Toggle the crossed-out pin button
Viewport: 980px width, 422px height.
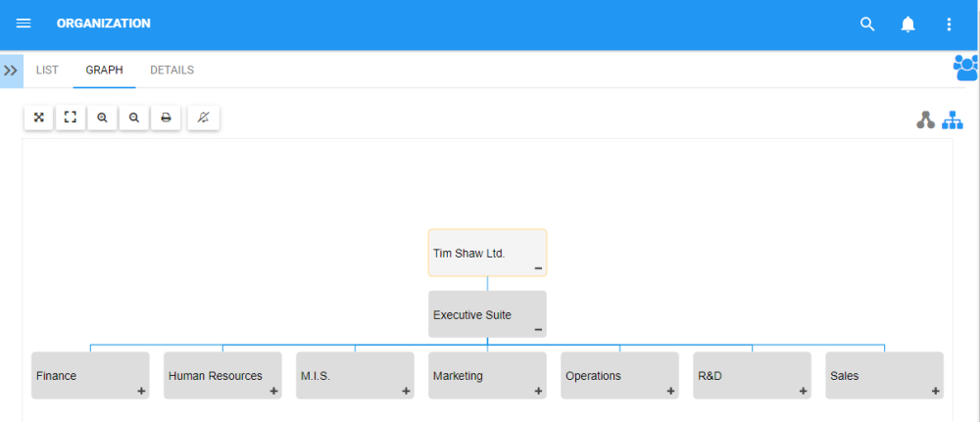coord(204,117)
